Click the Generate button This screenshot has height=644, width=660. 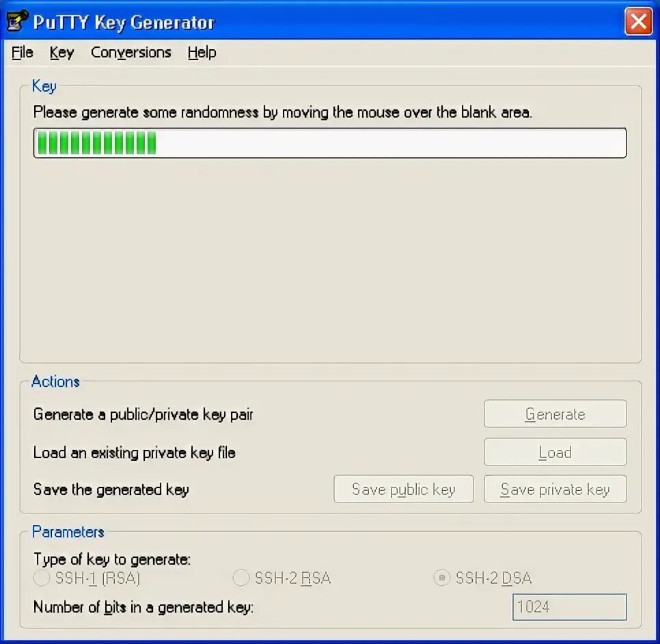[555, 414]
